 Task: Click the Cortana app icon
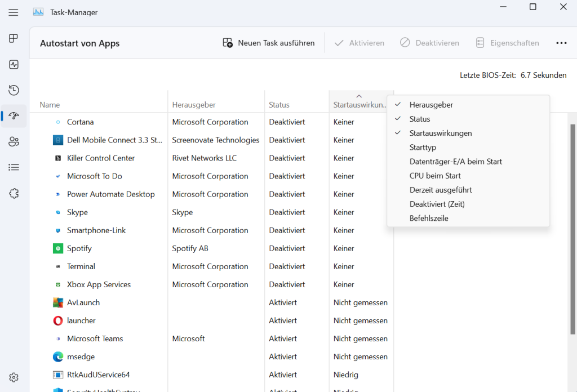pyautogui.click(x=58, y=122)
